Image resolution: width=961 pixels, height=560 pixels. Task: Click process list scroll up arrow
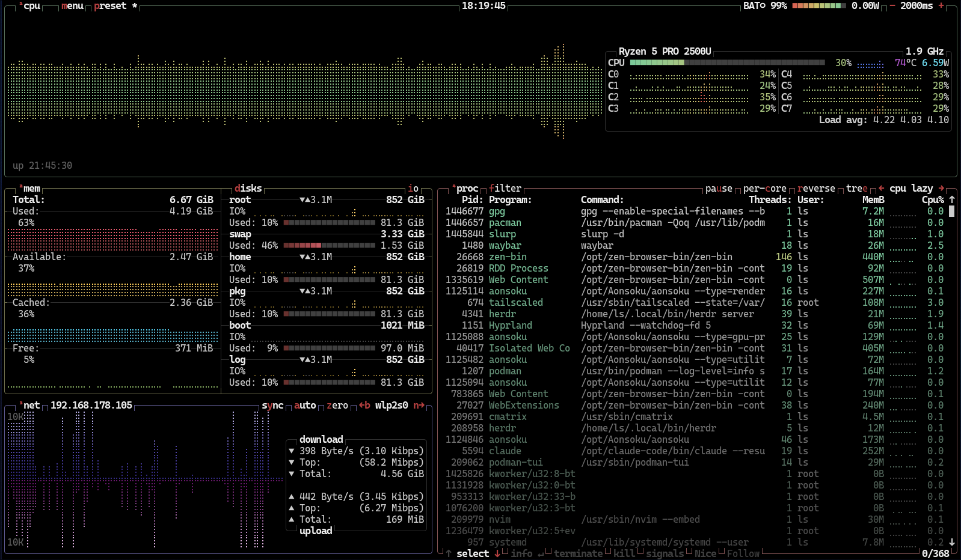pyautogui.click(x=952, y=199)
